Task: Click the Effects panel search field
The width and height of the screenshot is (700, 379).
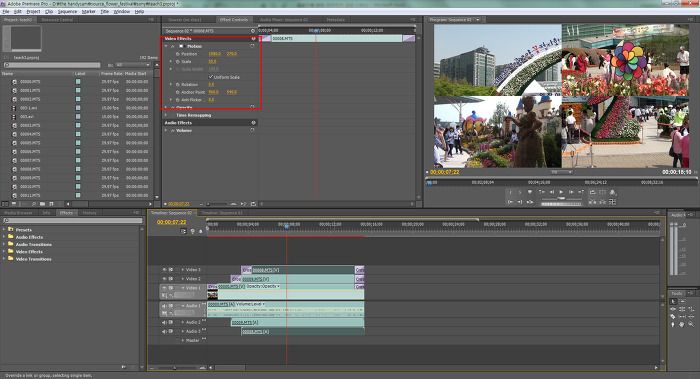Action: pyautogui.click(x=73, y=221)
